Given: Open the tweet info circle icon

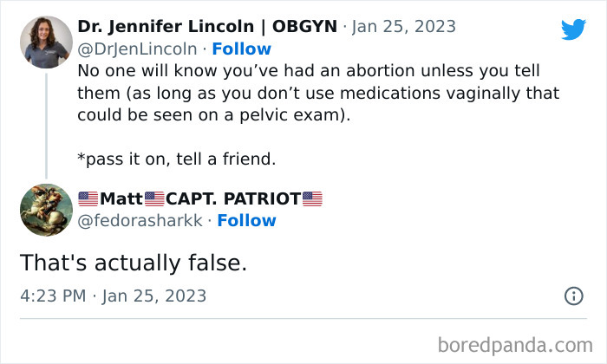Looking at the screenshot, I should coord(573,296).
